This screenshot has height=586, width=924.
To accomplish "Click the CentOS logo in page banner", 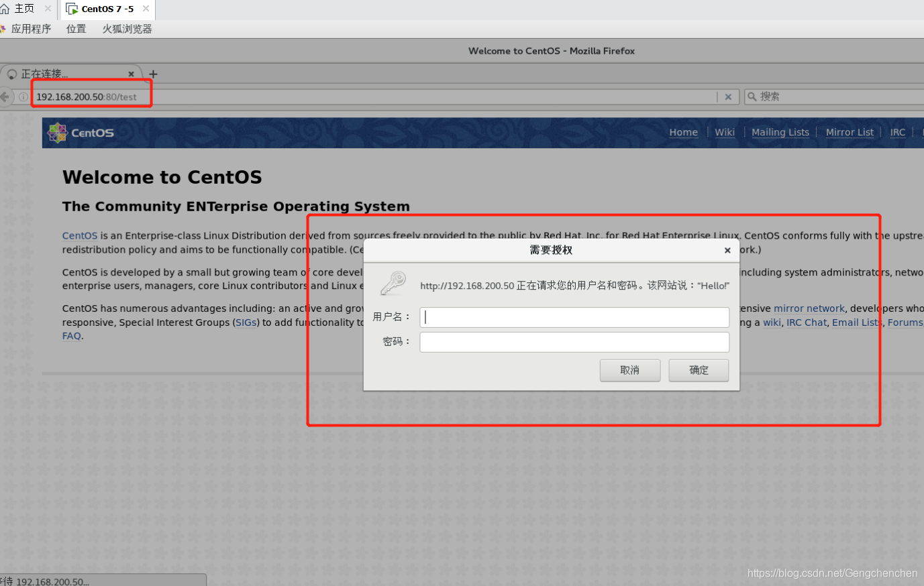I will click(x=81, y=133).
